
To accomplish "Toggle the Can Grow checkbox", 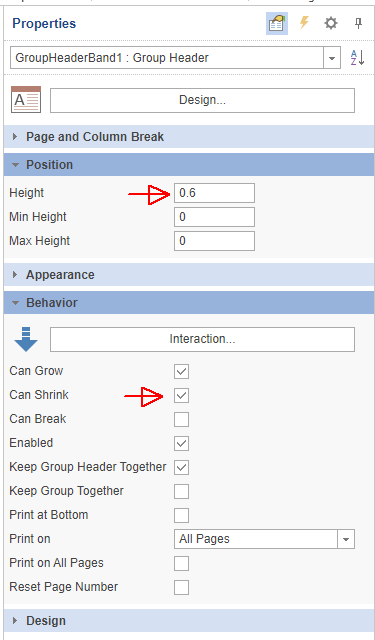I will pyautogui.click(x=181, y=371).
